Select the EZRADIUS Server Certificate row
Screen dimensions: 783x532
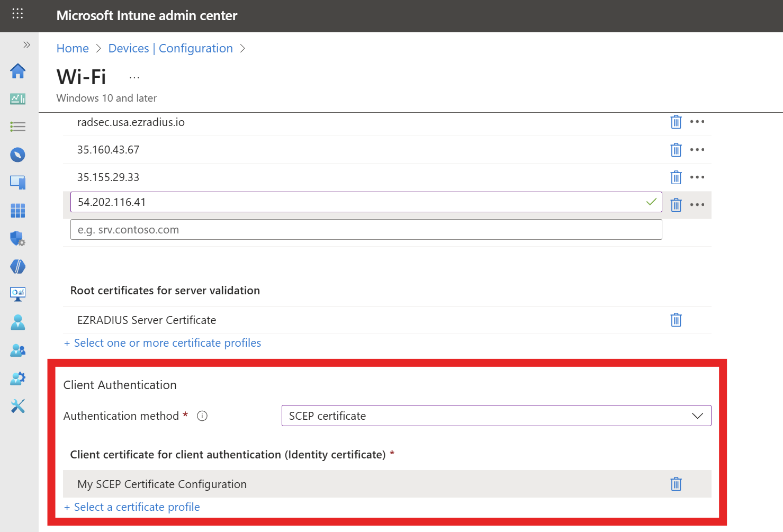point(387,320)
